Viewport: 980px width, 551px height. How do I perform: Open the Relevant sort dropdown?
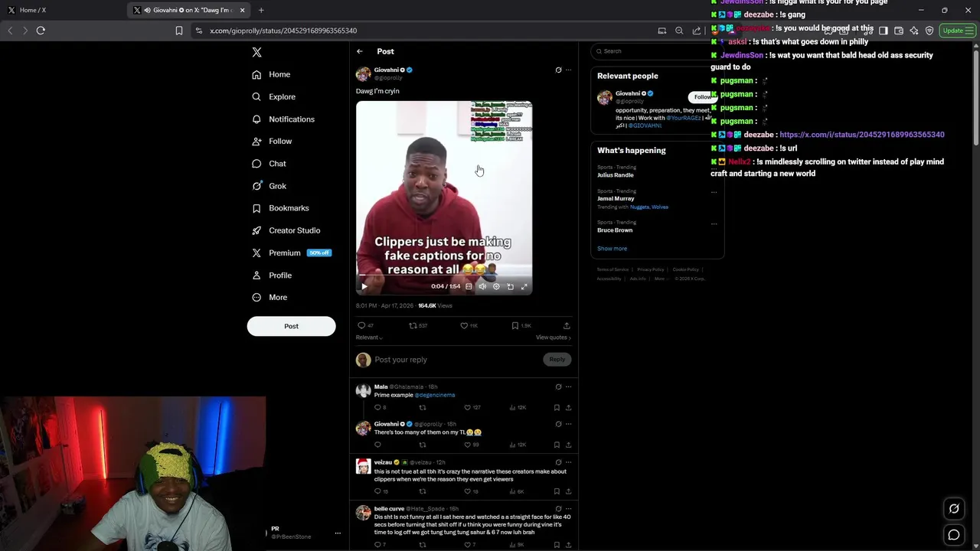point(369,337)
